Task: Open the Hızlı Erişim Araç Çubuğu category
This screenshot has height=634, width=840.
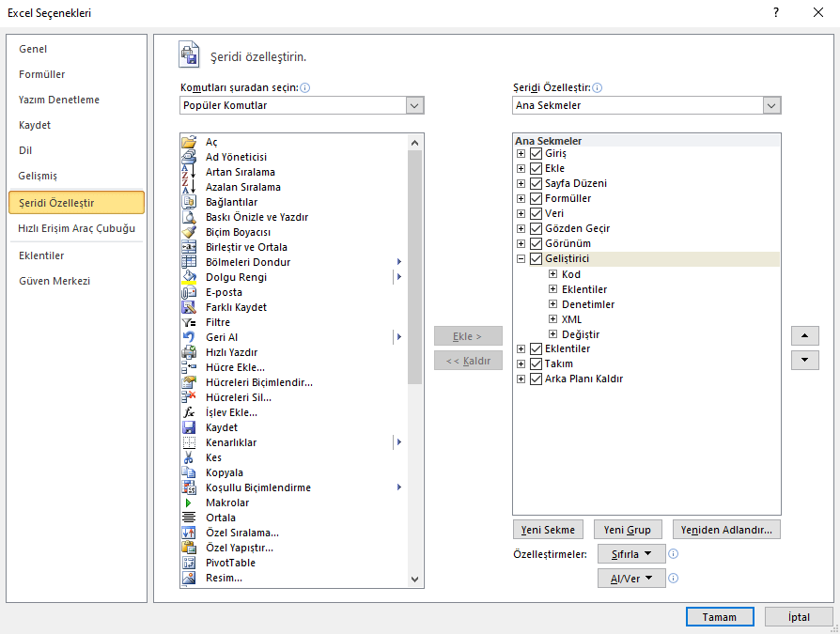Action: pos(76,228)
